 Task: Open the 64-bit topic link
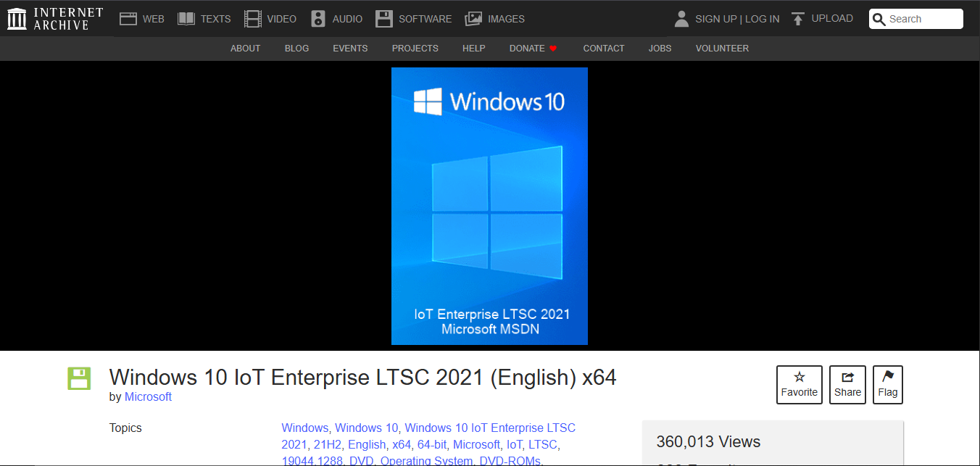pos(431,444)
